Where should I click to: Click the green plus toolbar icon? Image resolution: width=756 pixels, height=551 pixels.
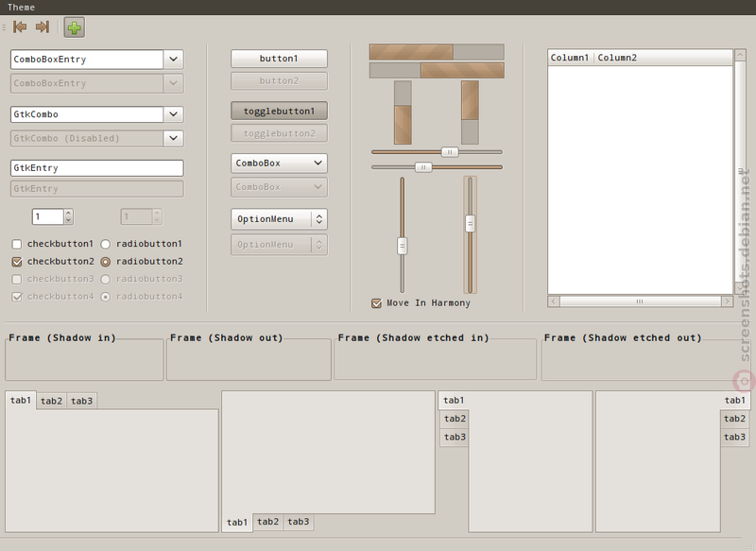pos(75,27)
